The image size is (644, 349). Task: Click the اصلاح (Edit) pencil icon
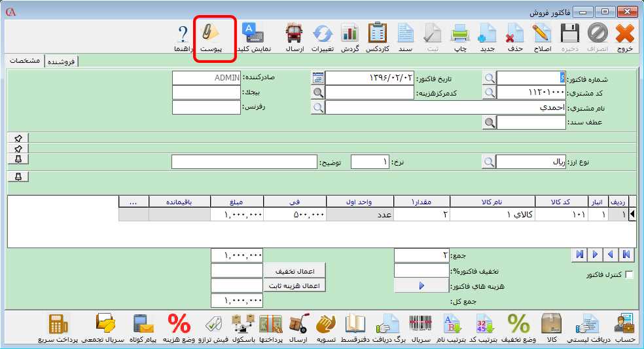point(542,37)
